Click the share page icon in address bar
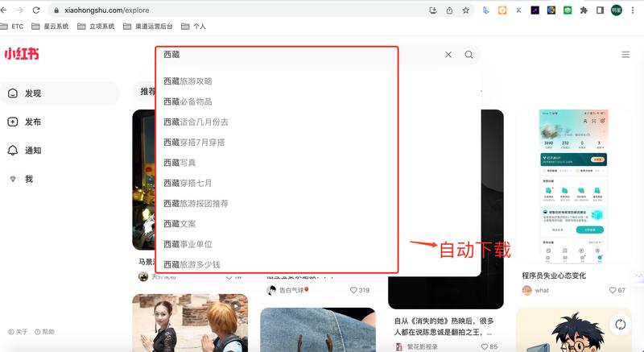The image size is (644, 352). point(449,10)
